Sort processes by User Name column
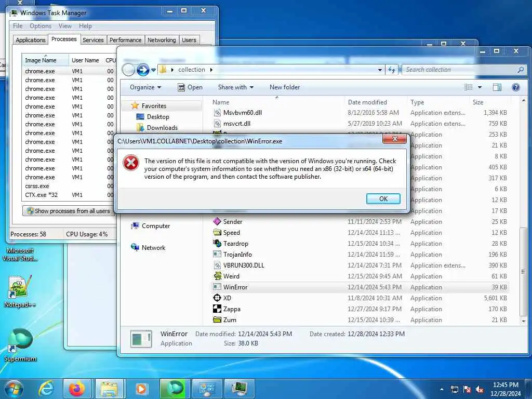This screenshot has width=532, height=399. pyautogui.click(x=86, y=60)
